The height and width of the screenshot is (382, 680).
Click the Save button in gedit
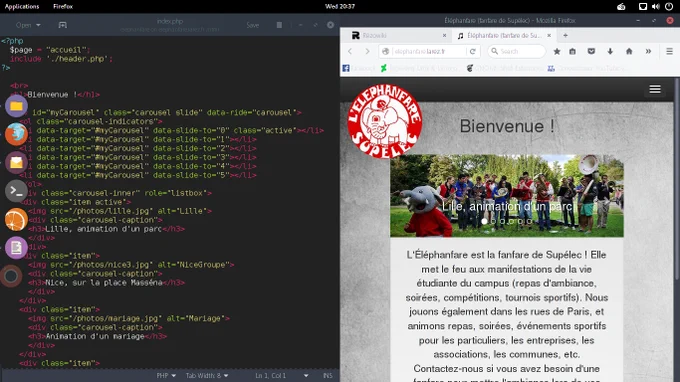coord(252,25)
